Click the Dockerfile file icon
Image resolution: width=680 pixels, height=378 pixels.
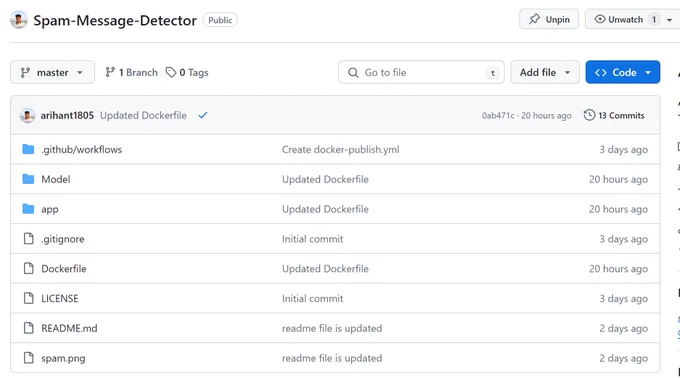[x=29, y=268]
